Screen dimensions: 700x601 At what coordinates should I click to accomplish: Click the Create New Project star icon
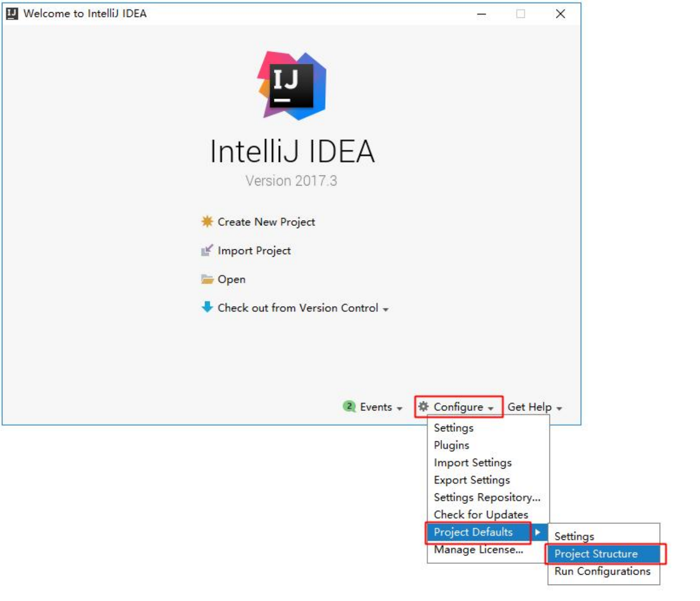(x=207, y=221)
